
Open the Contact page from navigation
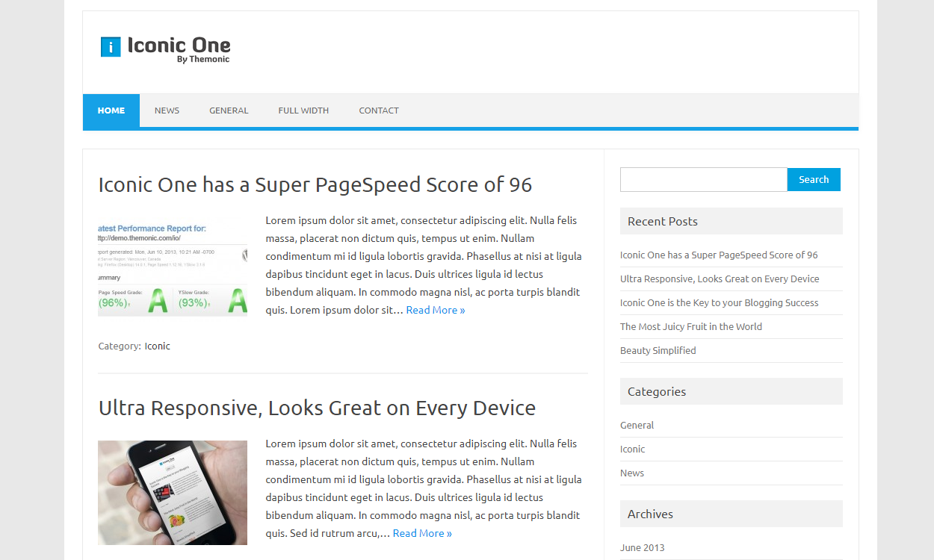tap(379, 111)
